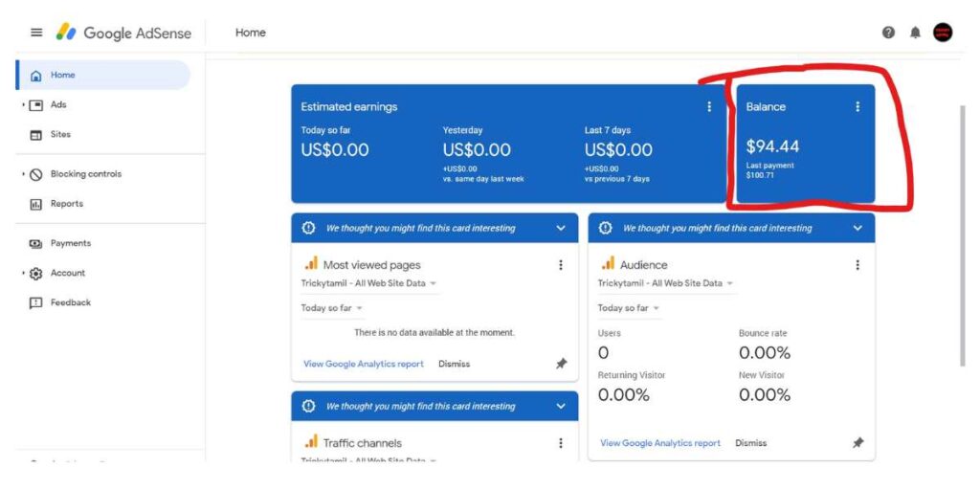The image size is (980, 490).
Task: Click the New Visitor 0.00% value
Action: point(765,395)
